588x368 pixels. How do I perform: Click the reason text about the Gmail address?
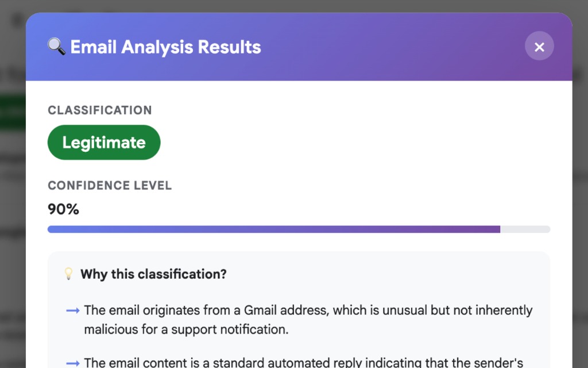[308, 320]
